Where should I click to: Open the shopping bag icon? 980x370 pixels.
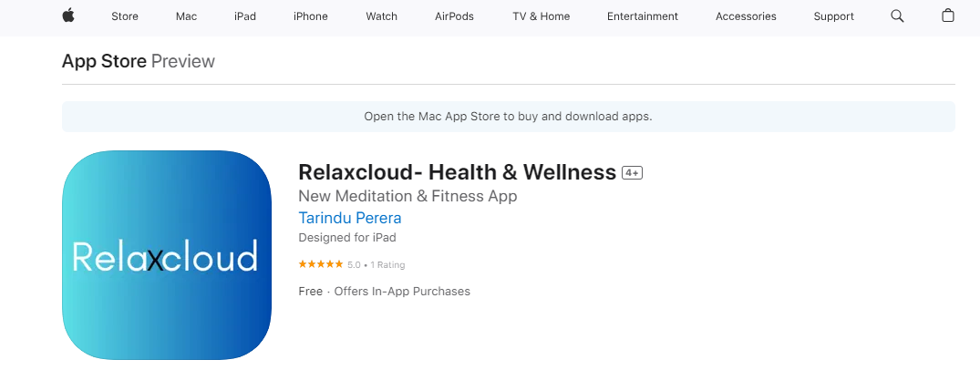point(948,15)
